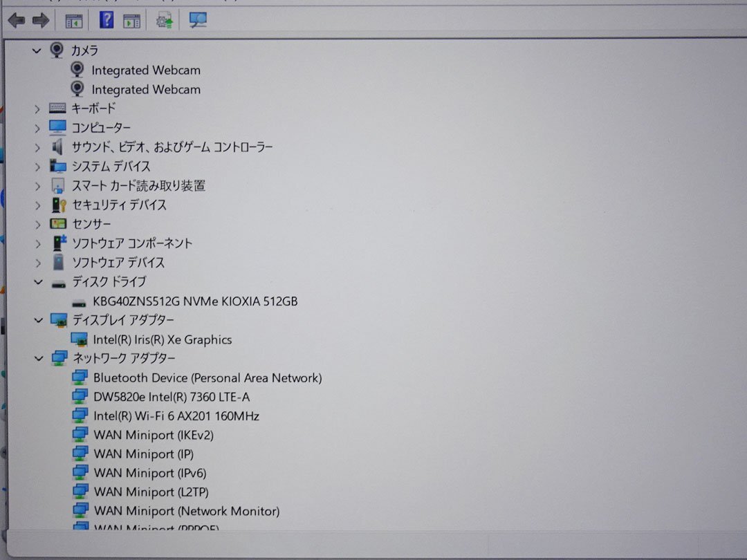Click the Bluetooth Device network icon

coord(80,377)
